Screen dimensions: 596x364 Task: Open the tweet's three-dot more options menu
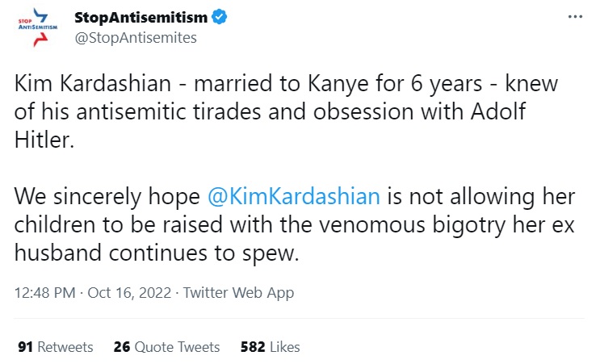(x=574, y=17)
